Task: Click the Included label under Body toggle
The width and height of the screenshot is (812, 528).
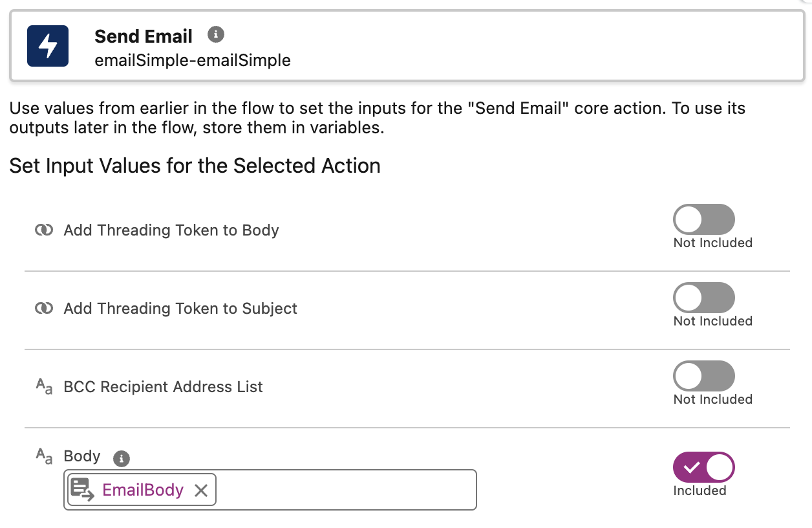Action: pyautogui.click(x=701, y=490)
